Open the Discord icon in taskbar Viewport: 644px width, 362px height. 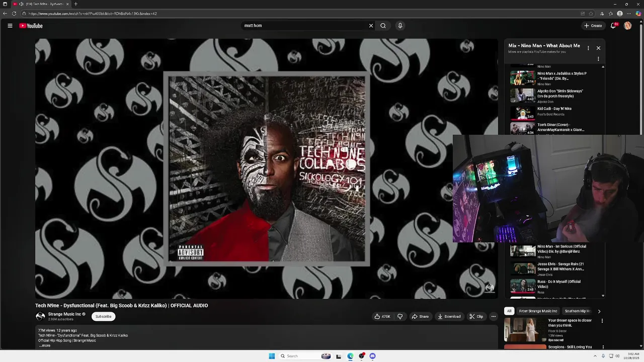372,356
